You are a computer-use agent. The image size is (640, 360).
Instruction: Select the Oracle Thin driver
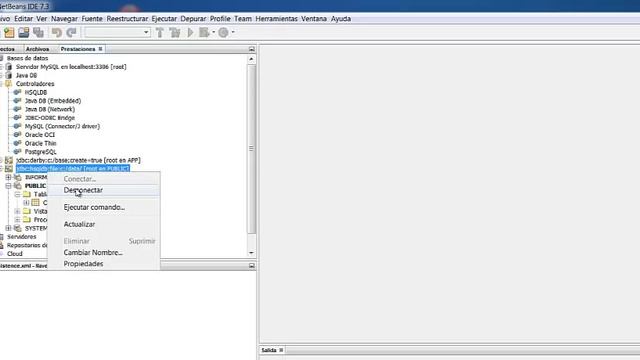pos(40,143)
